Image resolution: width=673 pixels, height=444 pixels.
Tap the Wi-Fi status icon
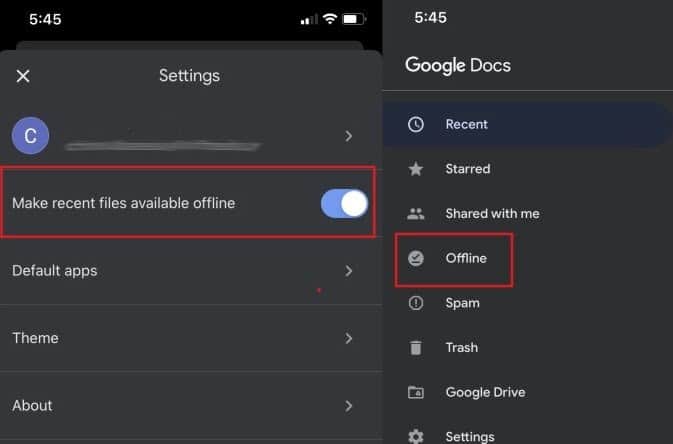tap(330, 18)
